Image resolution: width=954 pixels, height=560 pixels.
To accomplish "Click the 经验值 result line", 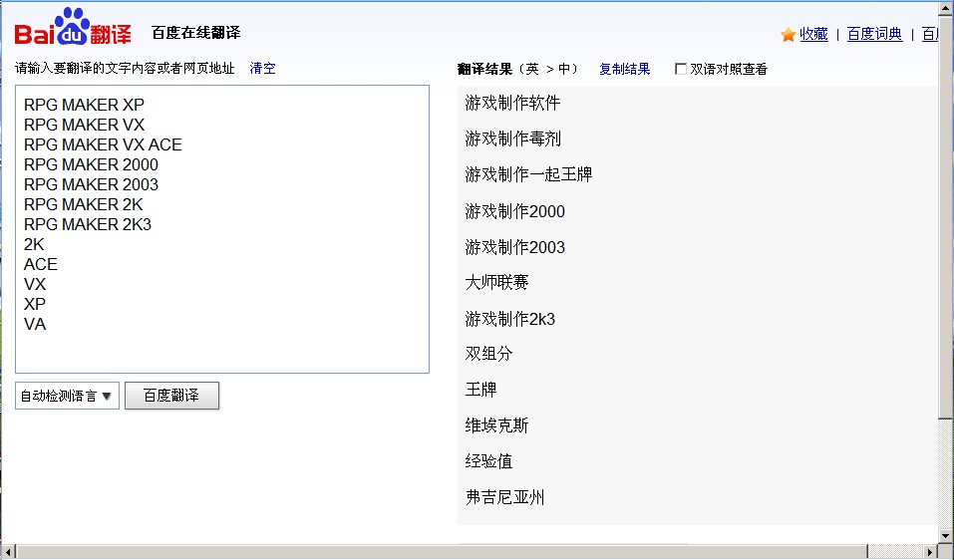I will click(x=488, y=461).
